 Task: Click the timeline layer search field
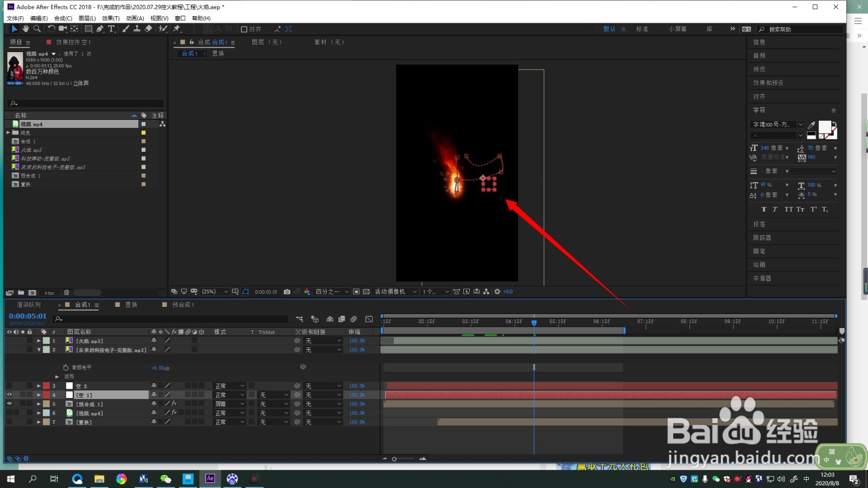point(171,319)
